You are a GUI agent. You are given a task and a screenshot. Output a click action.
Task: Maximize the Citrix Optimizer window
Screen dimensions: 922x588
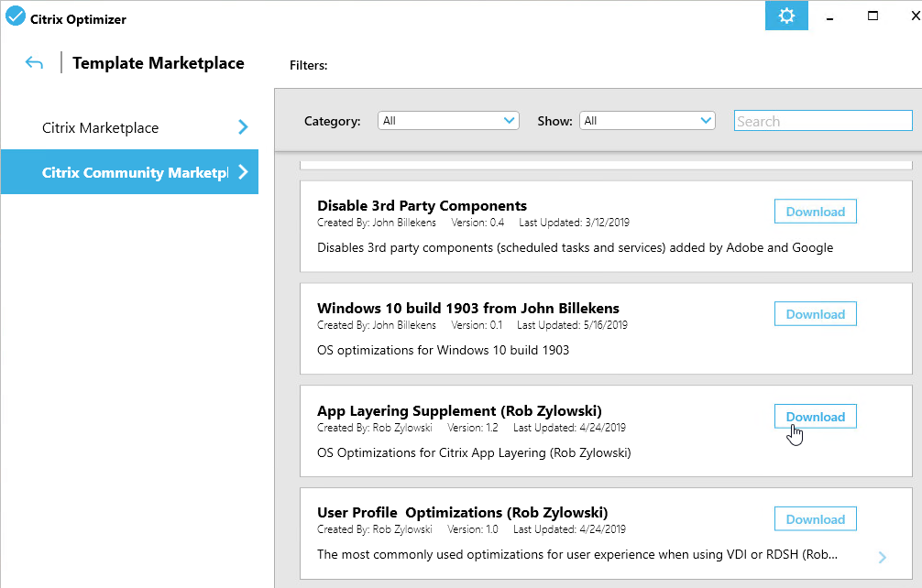pyautogui.click(x=873, y=16)
